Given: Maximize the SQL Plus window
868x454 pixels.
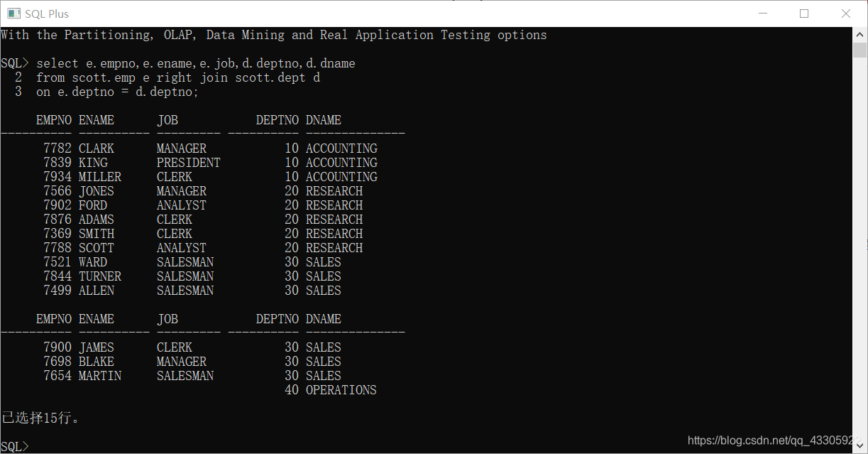Looking at the screenshot, I should tap(804, 13).
